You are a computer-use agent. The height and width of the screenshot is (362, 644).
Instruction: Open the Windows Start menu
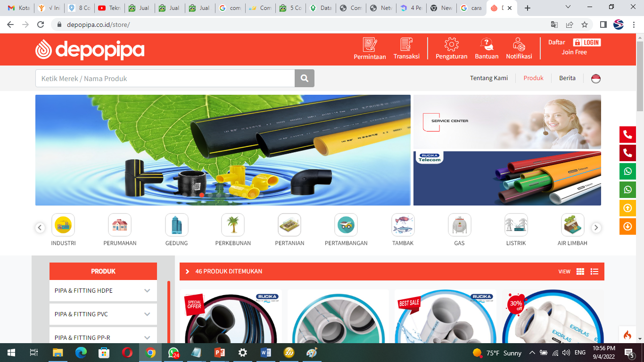(11, 353)
